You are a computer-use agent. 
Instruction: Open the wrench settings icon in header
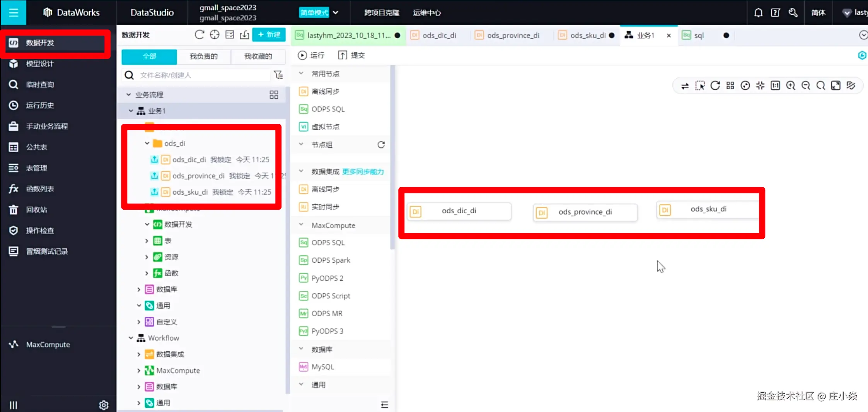[793, 13]
